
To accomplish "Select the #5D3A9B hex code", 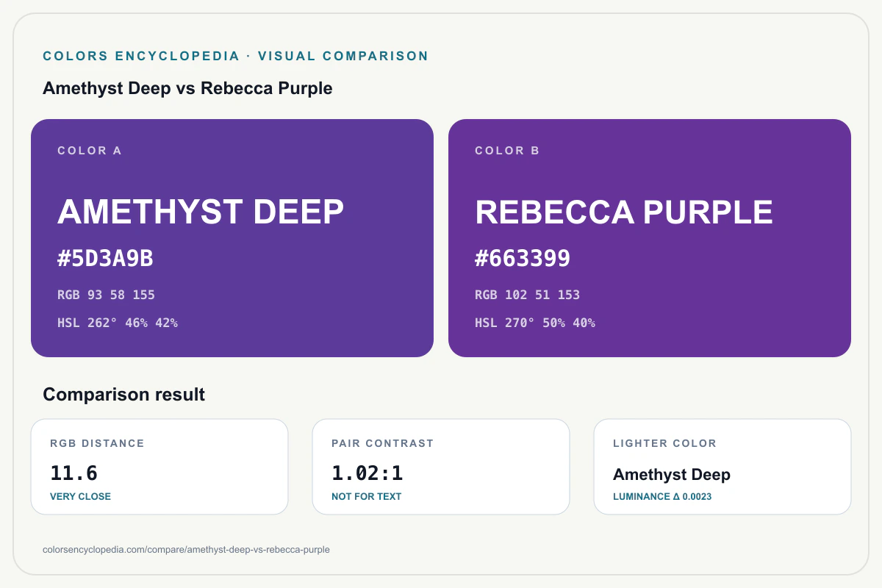I will [x=105, y=259].
